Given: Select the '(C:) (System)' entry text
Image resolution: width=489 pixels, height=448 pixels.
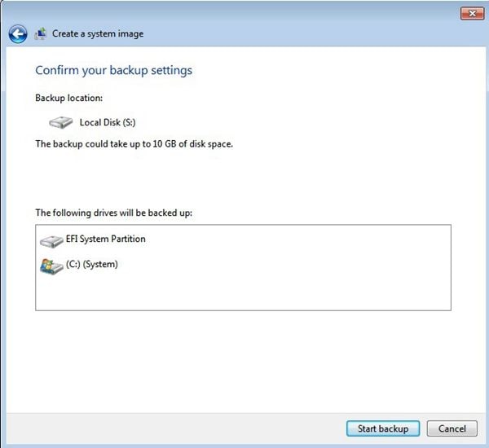Looking at the screenshot, I should tap(92, 265).
